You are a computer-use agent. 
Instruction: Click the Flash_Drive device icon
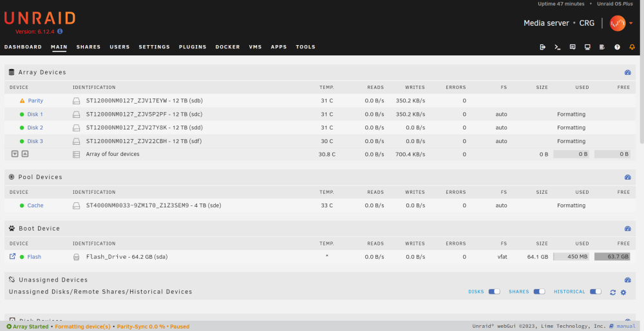pyautogui.click(x=77, y=257)
